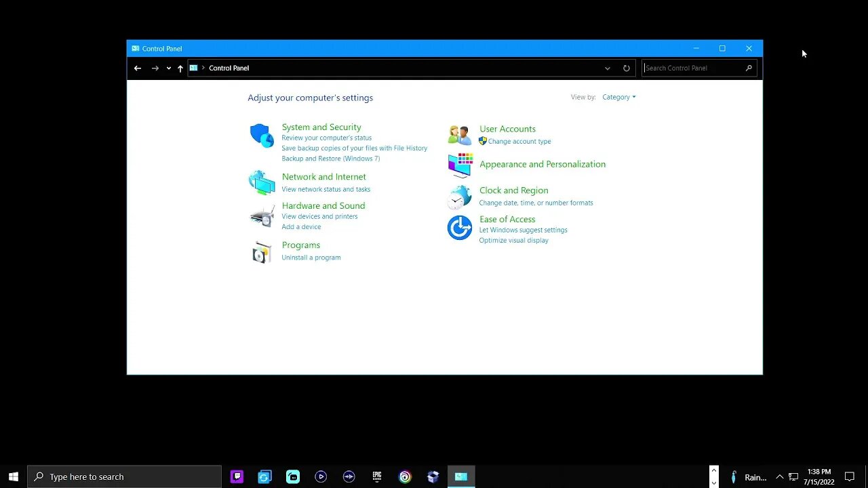The height and width of the screenshot is (488, 868).
Task: Click Change date, time, or number formats
Action: click(536, 203)
